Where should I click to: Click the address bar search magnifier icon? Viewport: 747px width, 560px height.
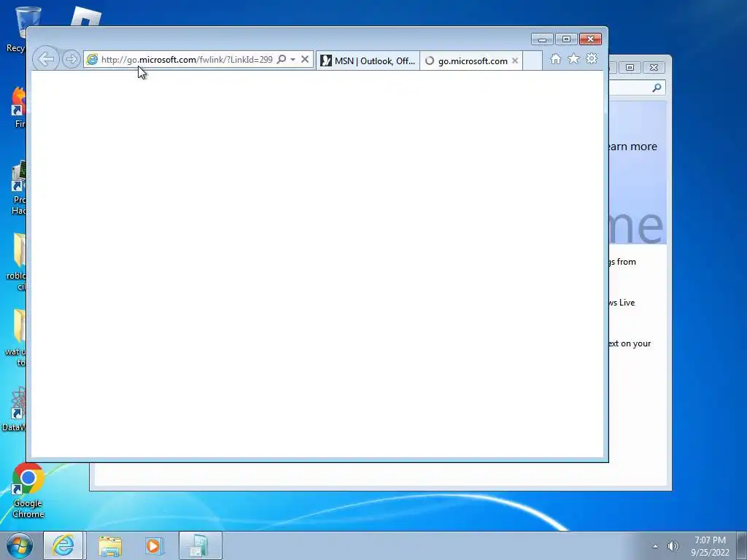pyautogui.click(x=282, y=60)
